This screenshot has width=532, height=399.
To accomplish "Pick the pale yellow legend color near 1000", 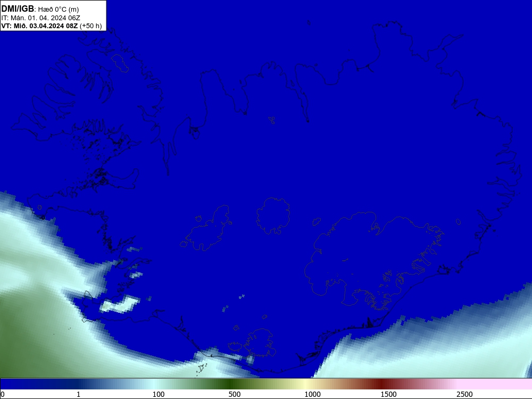I will point(305,384).
